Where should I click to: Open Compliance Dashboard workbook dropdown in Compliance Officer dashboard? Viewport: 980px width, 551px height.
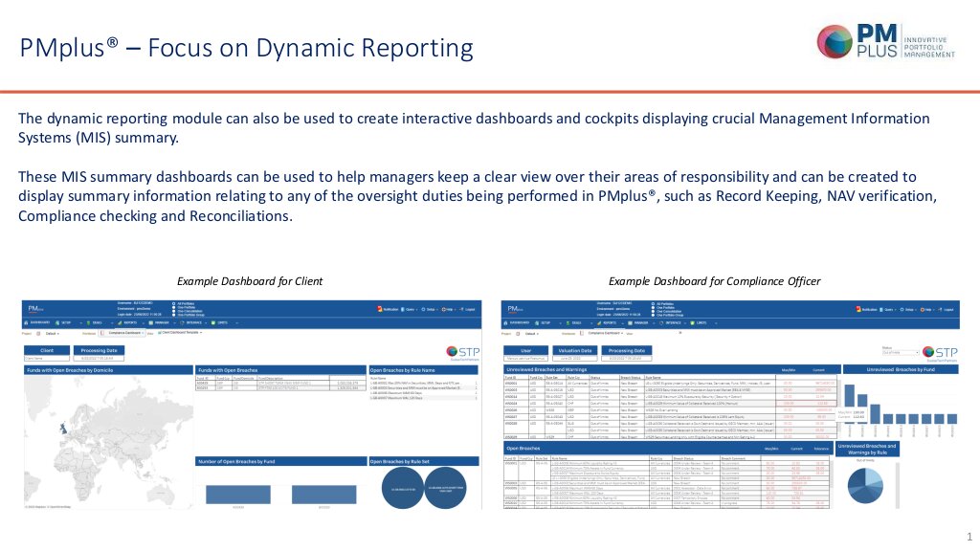[x=605, y=333]
